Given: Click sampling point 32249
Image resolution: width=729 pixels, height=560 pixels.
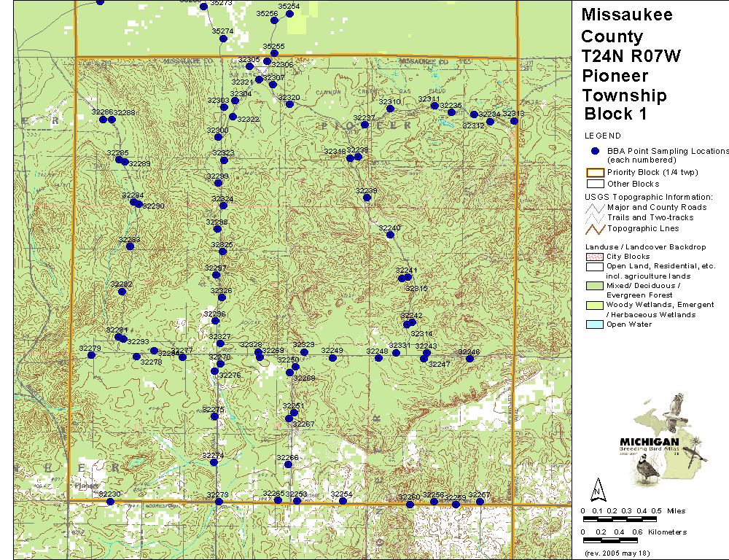Looking at the screenshot, I should 332,357.
